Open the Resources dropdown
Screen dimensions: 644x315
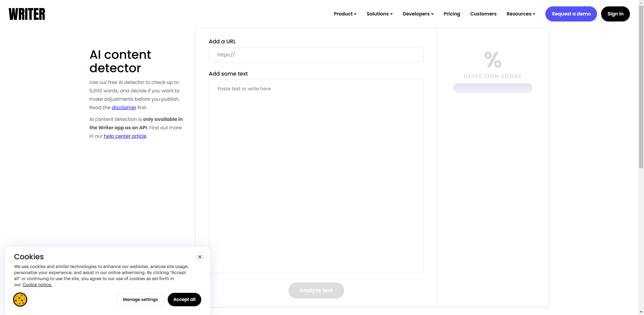521,14
